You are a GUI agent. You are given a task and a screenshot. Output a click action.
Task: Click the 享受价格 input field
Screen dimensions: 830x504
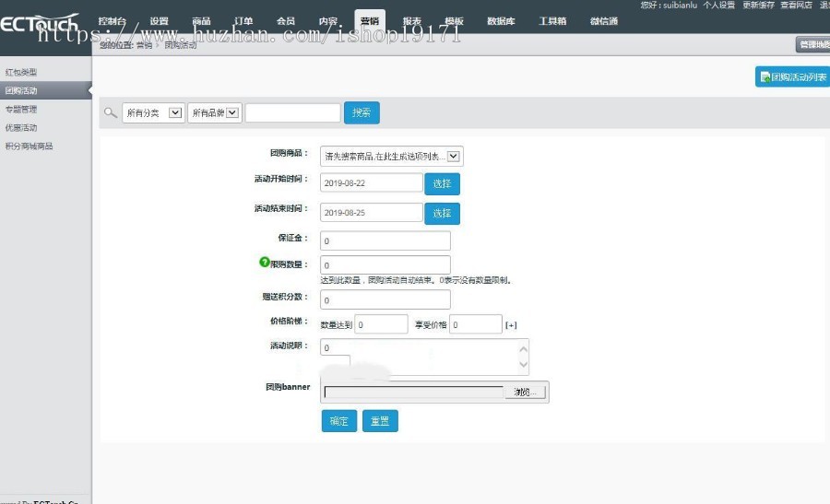[475, 324]
